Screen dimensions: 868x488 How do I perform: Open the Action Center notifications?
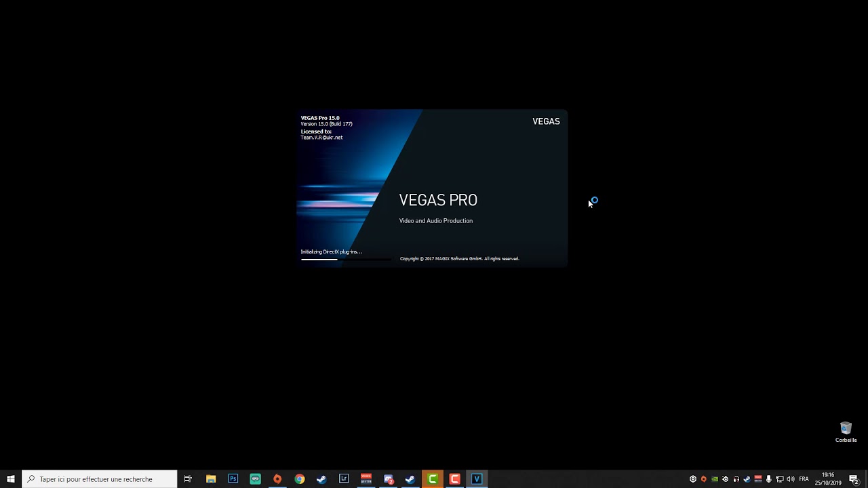click(x=854, y=479)
